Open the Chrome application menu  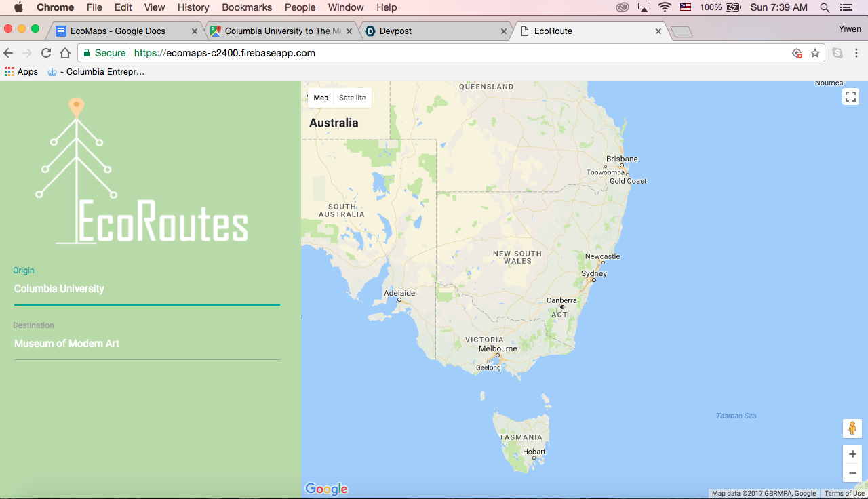coord(55,7)
